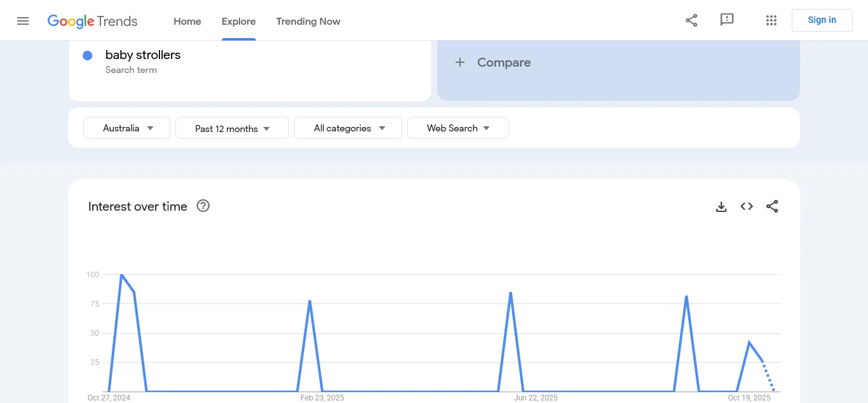This screenshot has width=868, height=403.
Task: Click the Sign in button
Action: [x=822, y=20]
